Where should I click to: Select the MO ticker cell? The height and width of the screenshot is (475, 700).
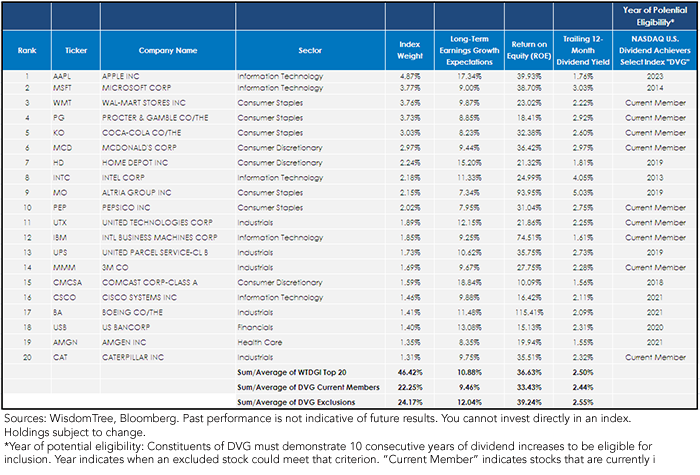pos(60,193)
